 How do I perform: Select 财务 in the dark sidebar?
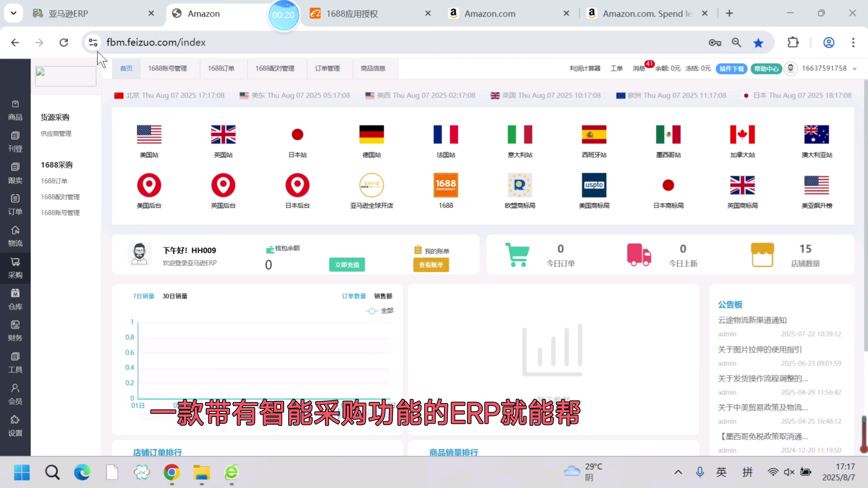(15, 331)
